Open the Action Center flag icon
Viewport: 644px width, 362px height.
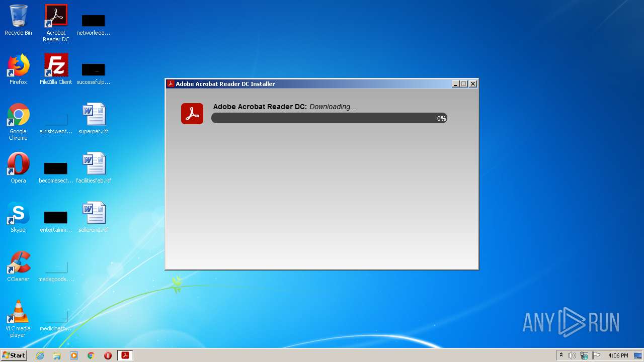coord(596,355)
